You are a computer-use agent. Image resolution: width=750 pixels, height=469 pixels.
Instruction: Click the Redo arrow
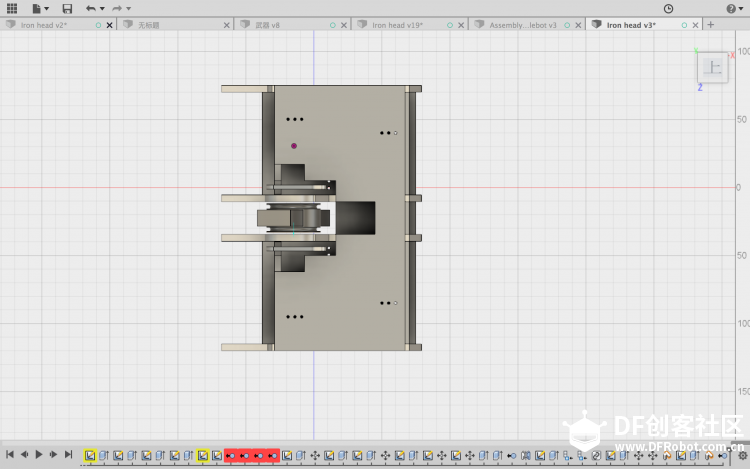[x=117, y=8]
